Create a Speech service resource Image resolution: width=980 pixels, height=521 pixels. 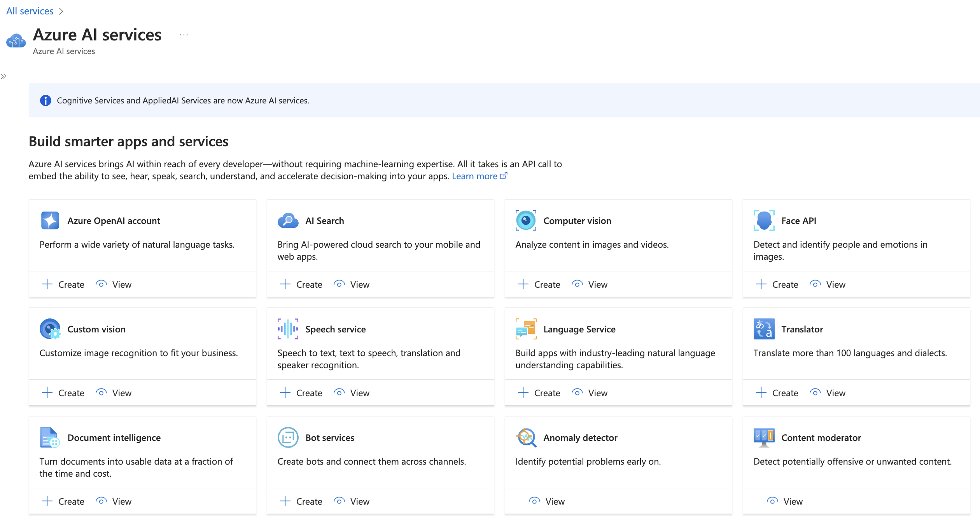click(x=301, y=393)
